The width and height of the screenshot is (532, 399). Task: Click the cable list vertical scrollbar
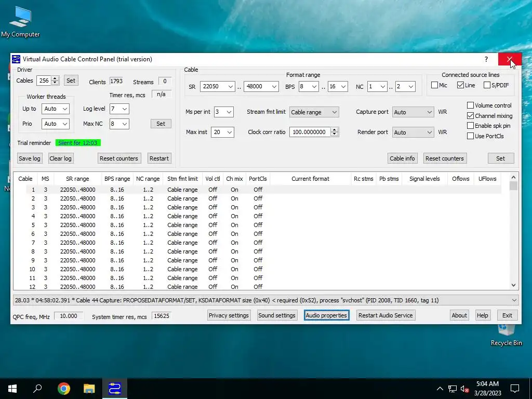[513, 231]
